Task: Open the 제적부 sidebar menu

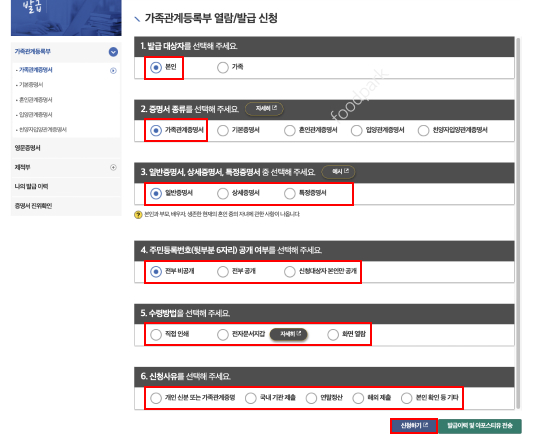Action: (x=22, y=167)
